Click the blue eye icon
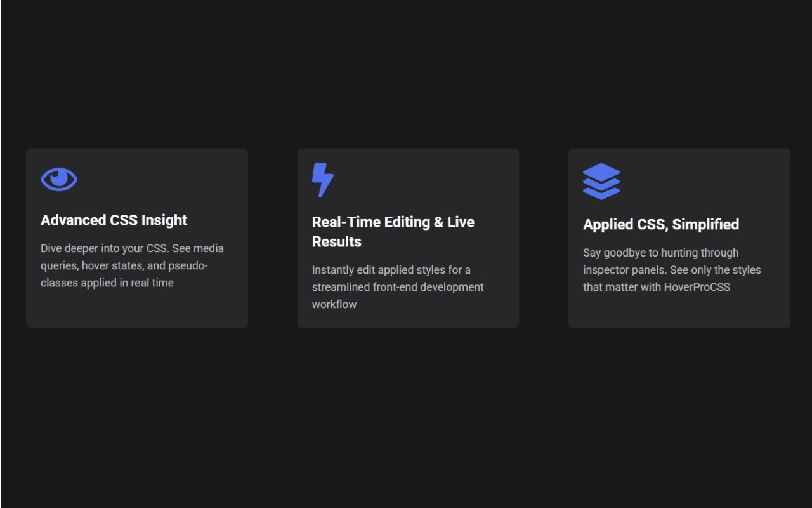812x508 pixels. 59,180
